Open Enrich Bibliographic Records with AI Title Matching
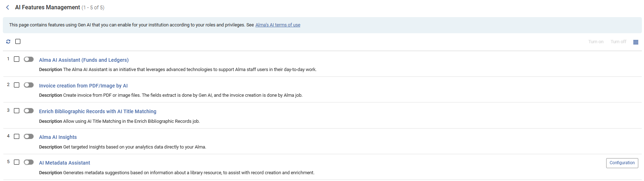 tap(97, 111)
